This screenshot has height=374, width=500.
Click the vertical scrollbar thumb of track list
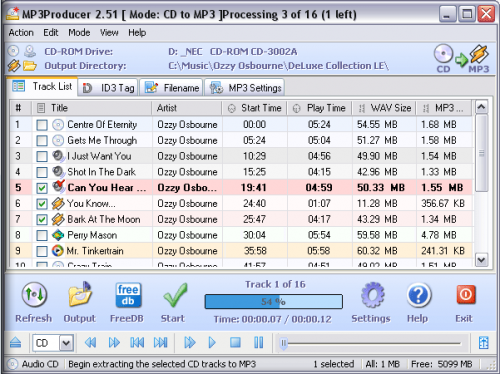tap(481, 153)
